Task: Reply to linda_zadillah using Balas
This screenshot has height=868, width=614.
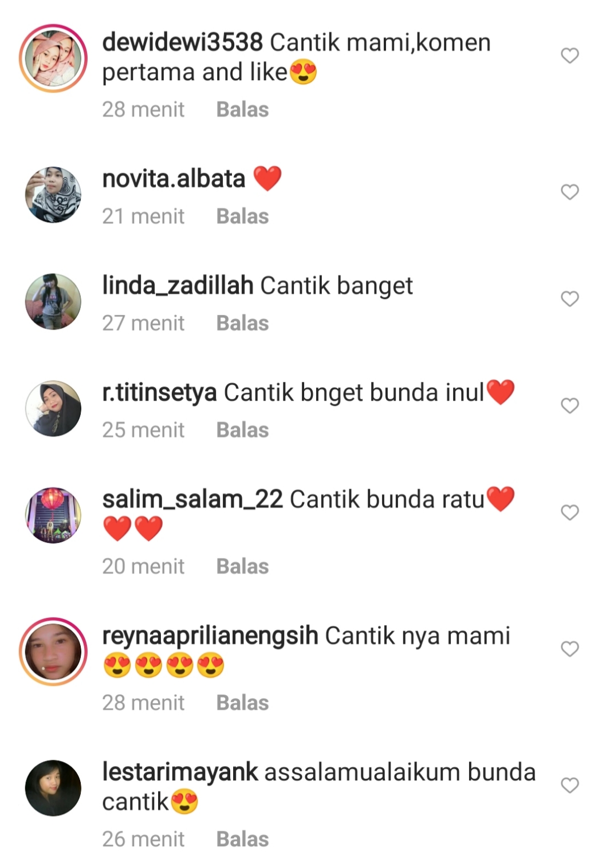Action: 242,323
